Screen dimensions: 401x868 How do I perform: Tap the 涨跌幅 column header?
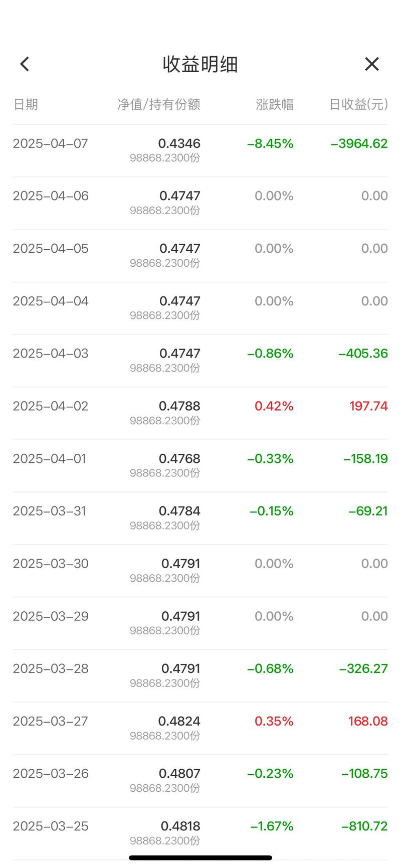pyautogui.click(x=274, y=104)
